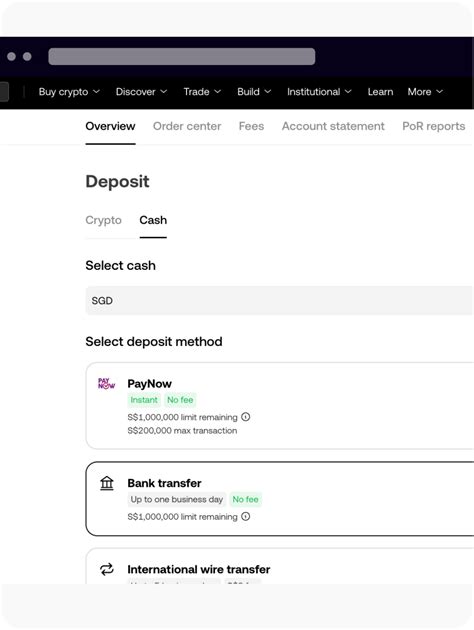
Task: Choose International wire transfer method
Action: click(x=280, y=566)
